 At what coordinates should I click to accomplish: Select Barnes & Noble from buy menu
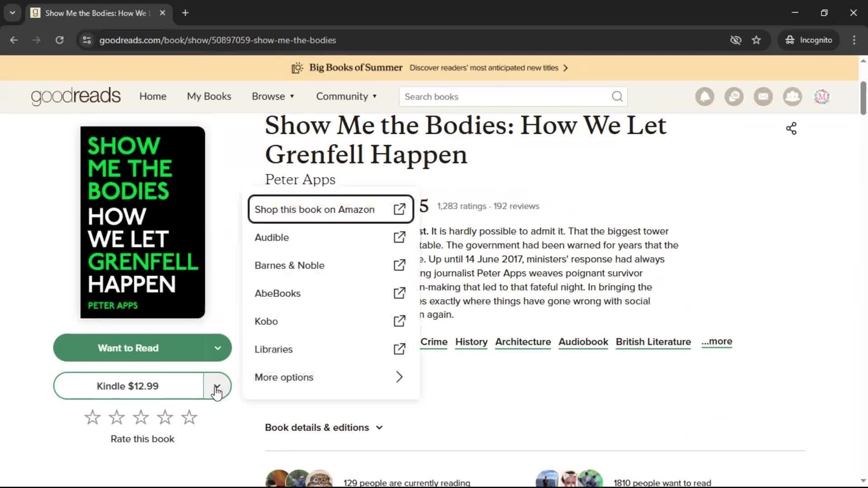[330, 265]
